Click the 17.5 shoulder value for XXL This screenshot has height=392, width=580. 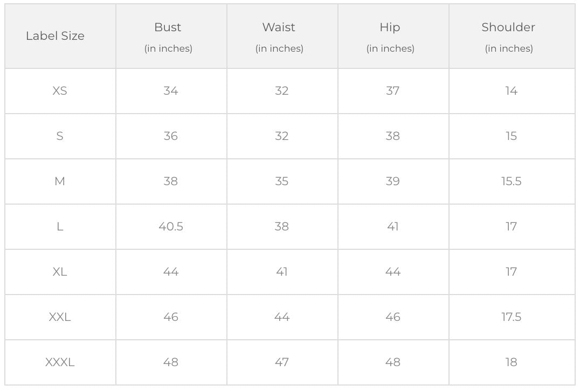(x=511, y=317)
